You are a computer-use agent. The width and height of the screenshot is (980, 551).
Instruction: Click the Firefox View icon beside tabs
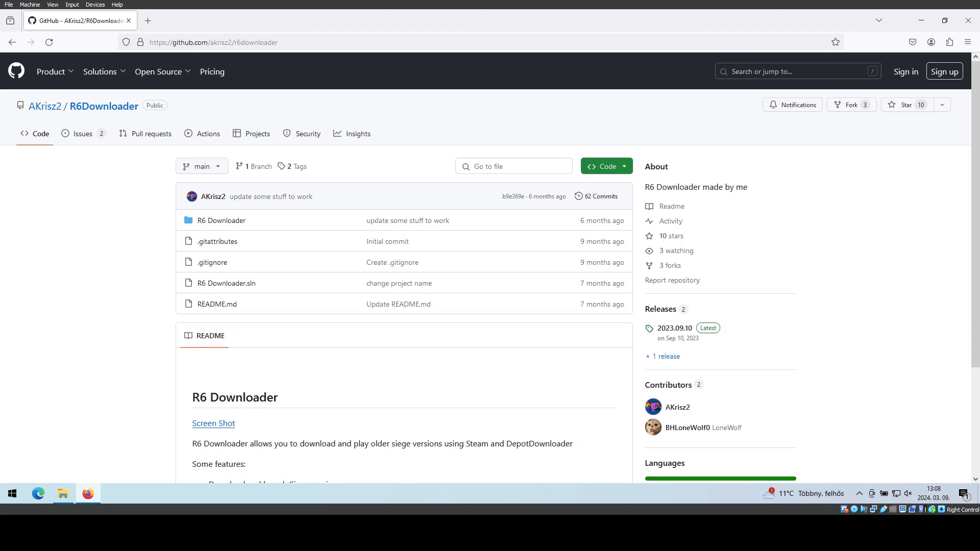pyautogui.click(x=10, y=21)
